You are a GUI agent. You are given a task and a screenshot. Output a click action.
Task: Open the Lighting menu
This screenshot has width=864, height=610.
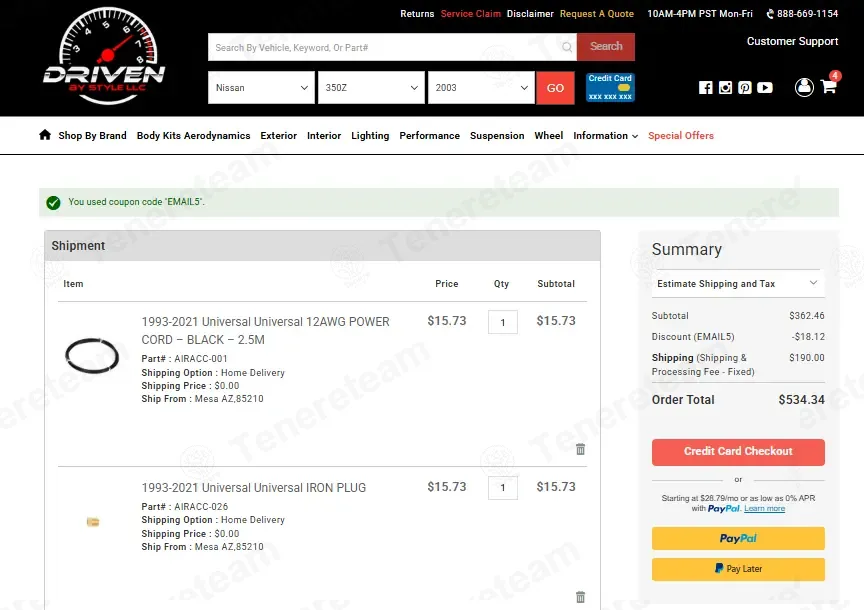pyautogui.click(x=370, y=136)
